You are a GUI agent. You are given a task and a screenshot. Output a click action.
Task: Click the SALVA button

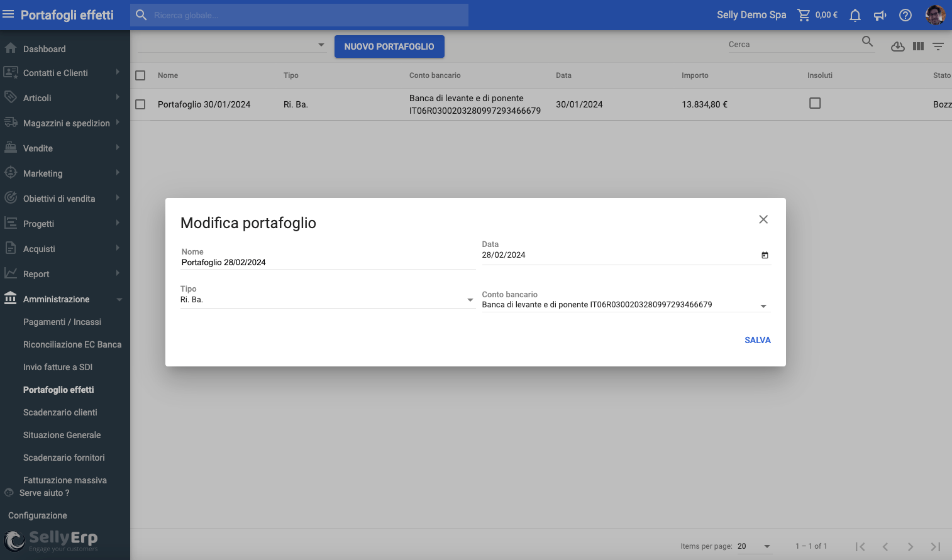(x=757, y=340)
